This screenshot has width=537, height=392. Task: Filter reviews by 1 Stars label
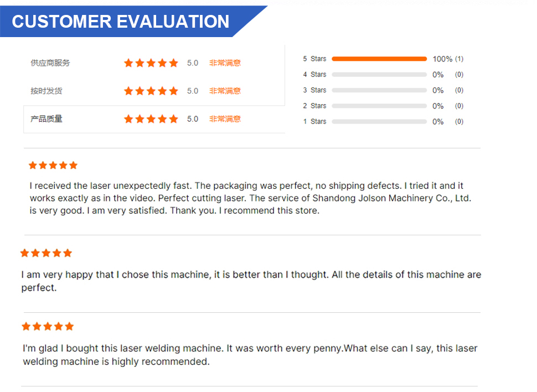(314, 122)
